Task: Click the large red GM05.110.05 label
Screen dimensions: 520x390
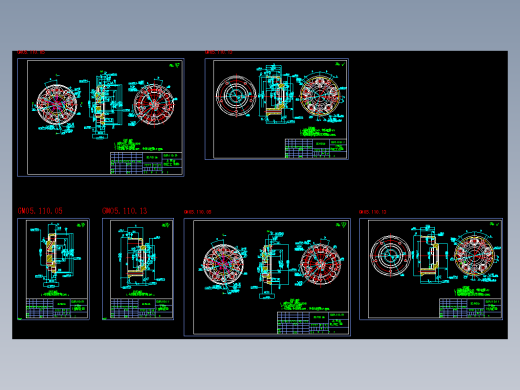Action: (40, 211)
